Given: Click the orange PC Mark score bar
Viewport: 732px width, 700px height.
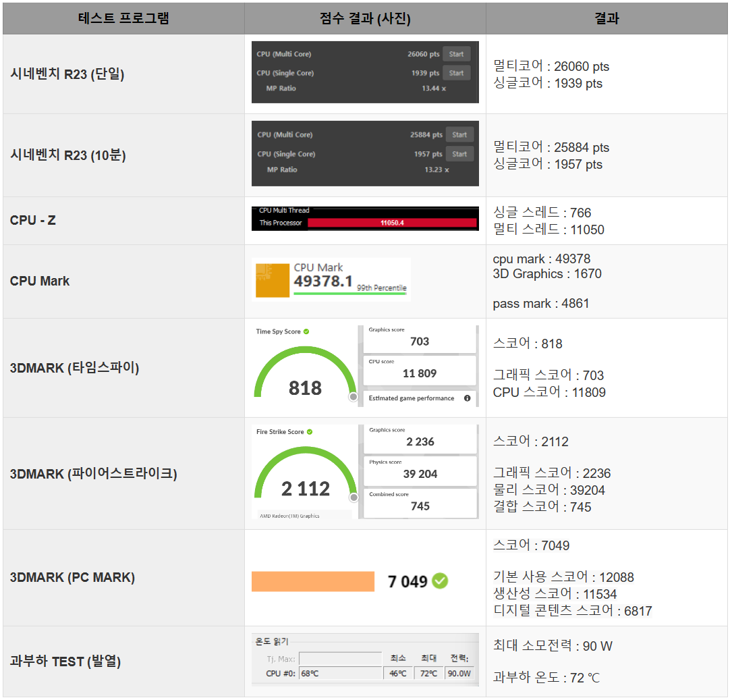Looking at the screenshot, I should pos(313,581).
